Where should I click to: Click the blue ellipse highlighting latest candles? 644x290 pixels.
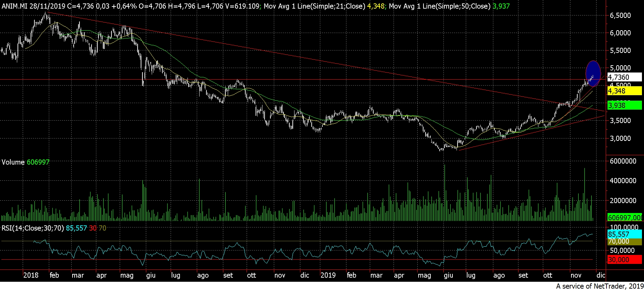pos(593,74)
